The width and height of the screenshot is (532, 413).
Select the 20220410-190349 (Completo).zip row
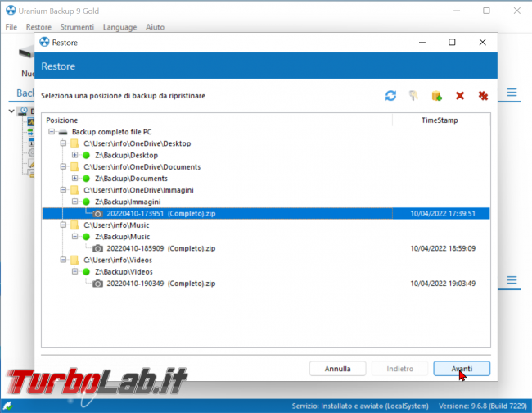[266, 284]
